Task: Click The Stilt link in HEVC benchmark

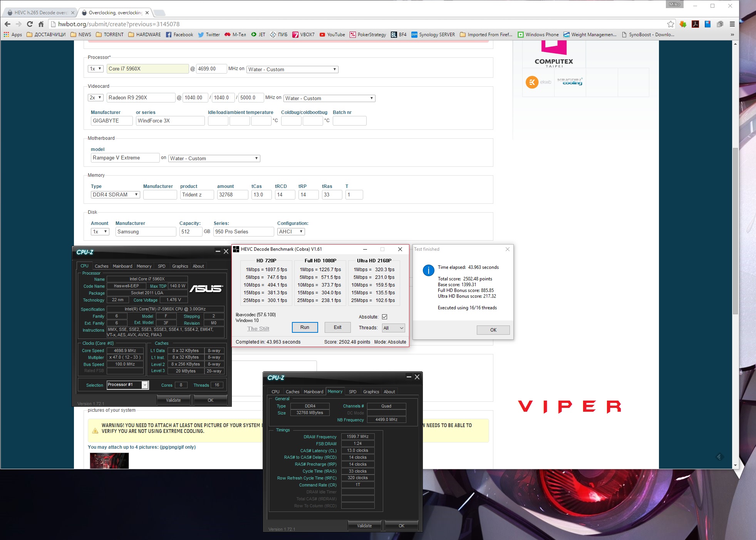Action: coord(258,329)
